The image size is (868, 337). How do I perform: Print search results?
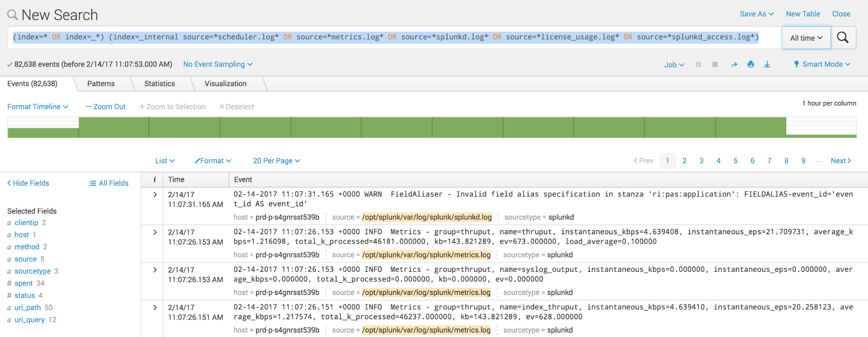click(751, 64)
